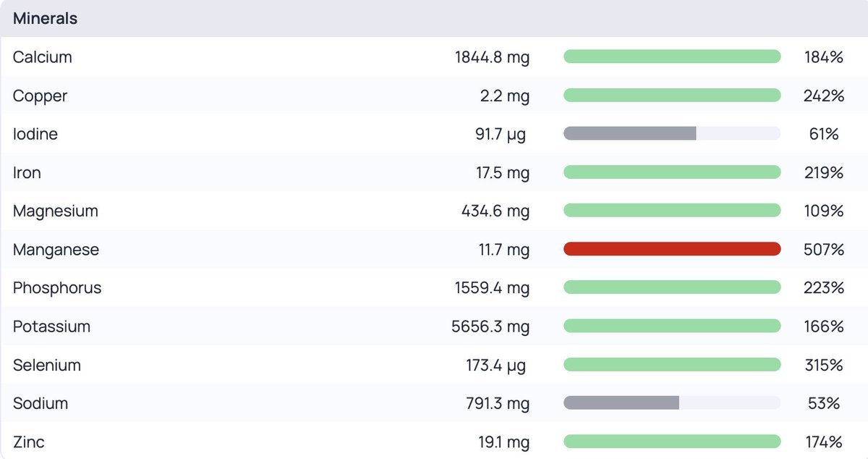Click the Minerals section header
This screenshot has height=459, width=868.
45,19
